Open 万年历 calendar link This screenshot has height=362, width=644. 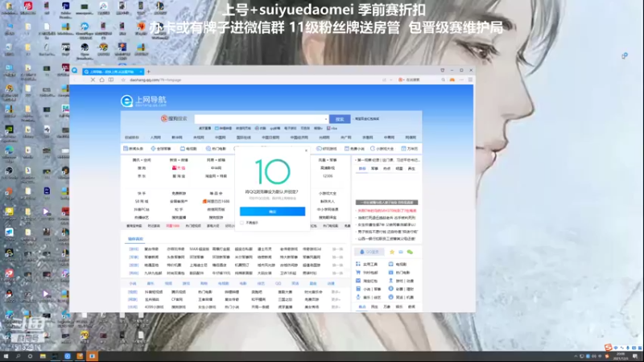[x=410, y=149]
